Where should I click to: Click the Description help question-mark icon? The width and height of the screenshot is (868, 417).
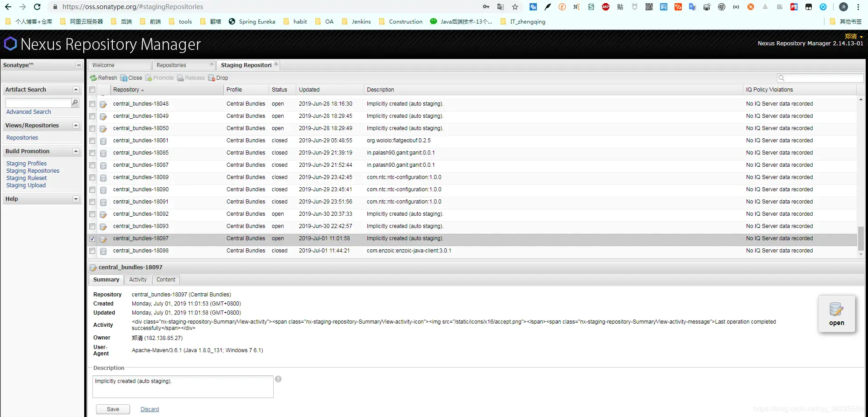click(278, 379)
